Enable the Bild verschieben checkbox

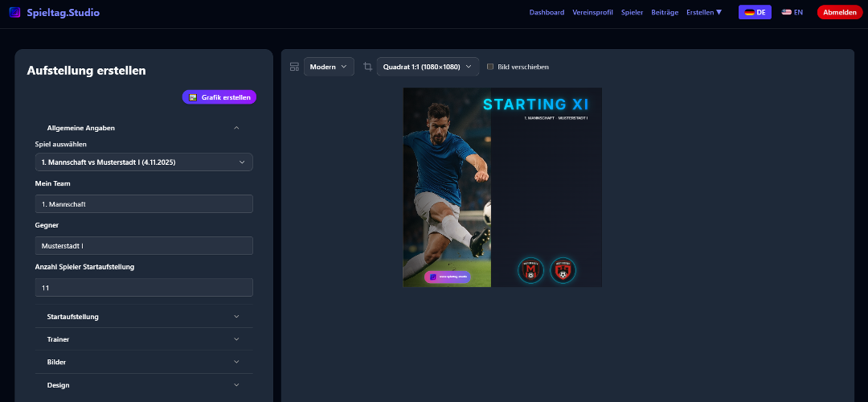click(x=490, y=67)
